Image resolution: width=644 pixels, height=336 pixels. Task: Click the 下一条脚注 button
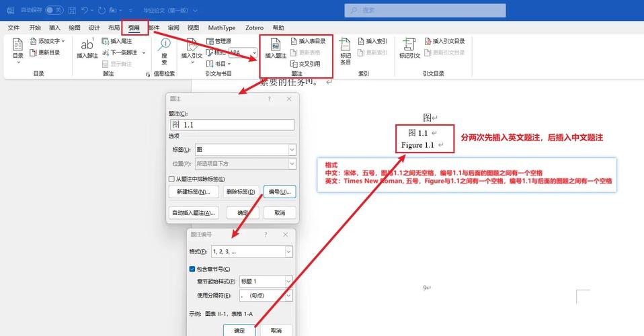[x=120, y=52]
